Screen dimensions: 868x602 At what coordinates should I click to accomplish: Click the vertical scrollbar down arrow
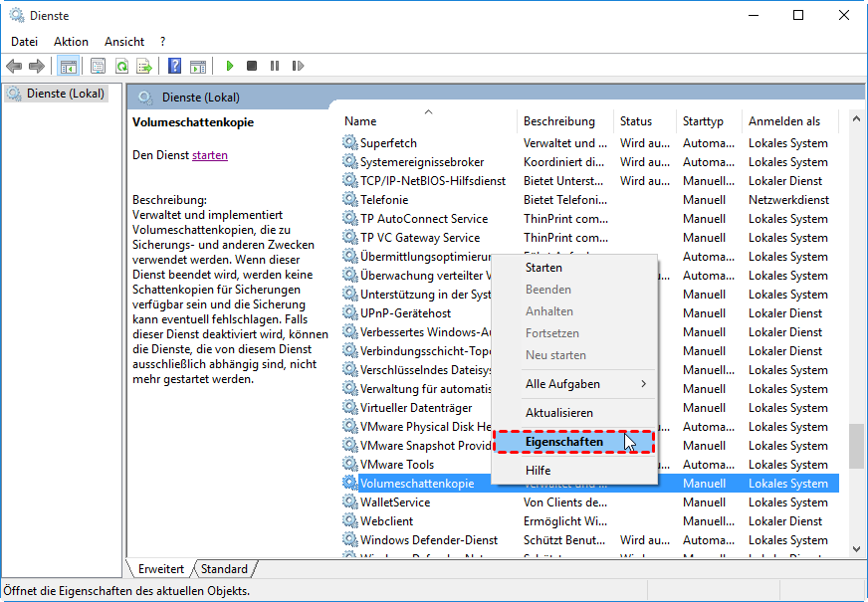(x=856, y=547)
